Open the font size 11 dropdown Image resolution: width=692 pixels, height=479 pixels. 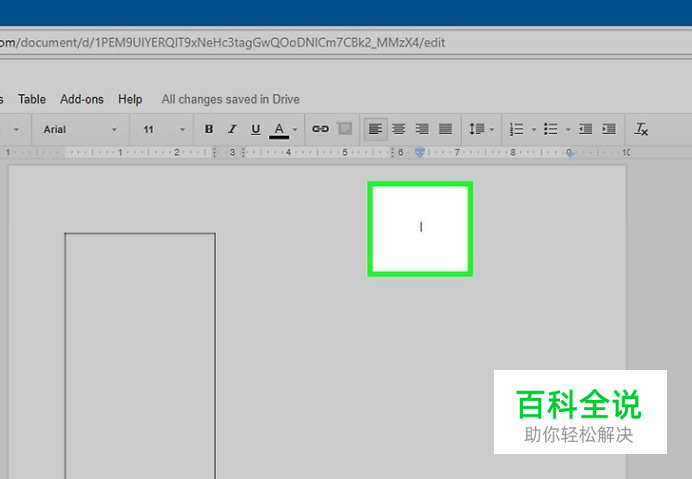(x=163, y=129)
